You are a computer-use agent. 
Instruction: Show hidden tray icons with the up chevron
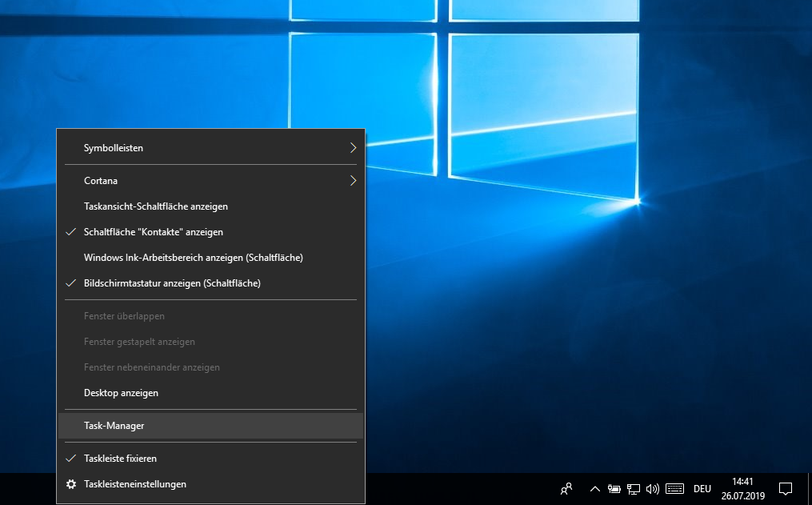(x=595, y=488)
